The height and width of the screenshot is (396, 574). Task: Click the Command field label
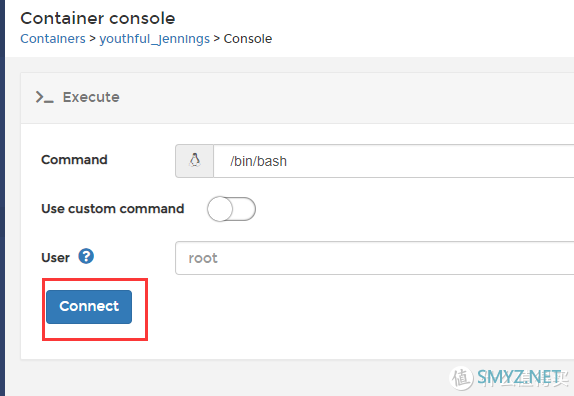[74, 160]
